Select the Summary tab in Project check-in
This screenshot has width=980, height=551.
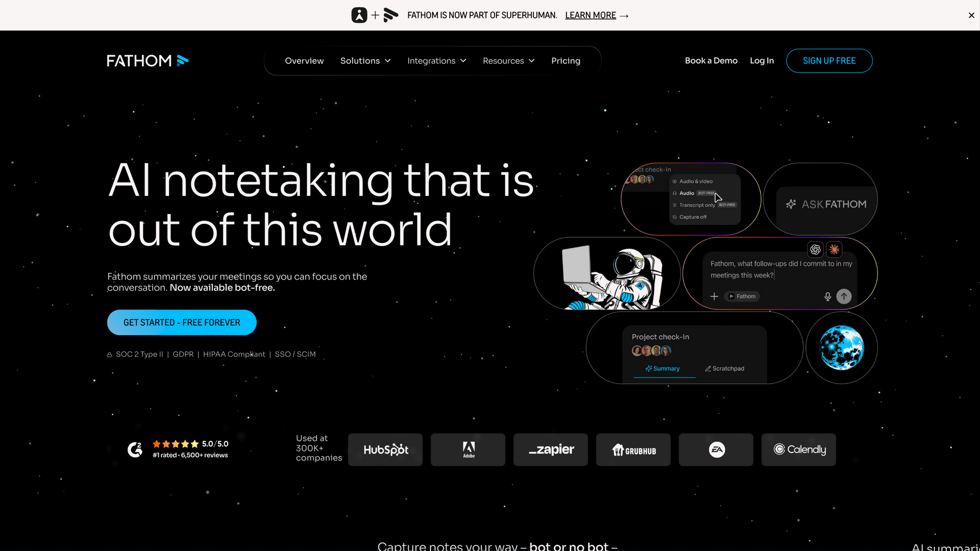click(x=664, y=368)
